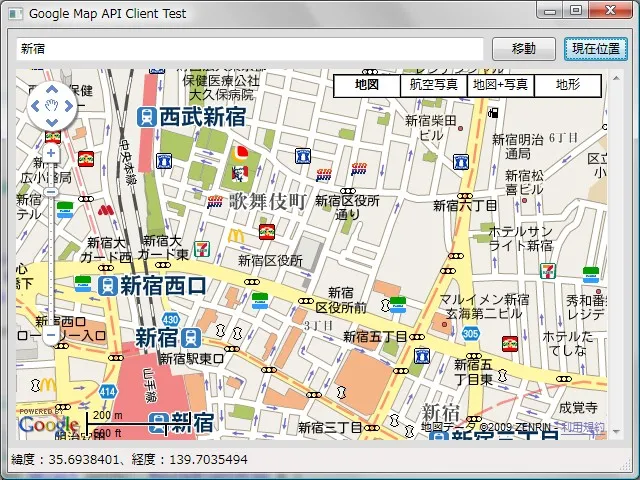Click the 新宿五丁目 intersection label
640x480 pixels.
click(375, 337)
